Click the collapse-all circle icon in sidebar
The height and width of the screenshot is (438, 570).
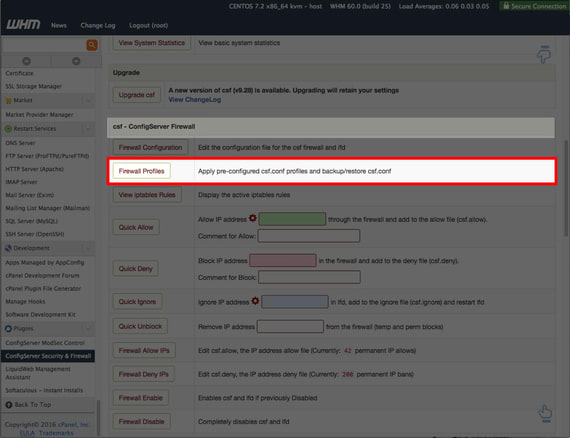[76, 61]
